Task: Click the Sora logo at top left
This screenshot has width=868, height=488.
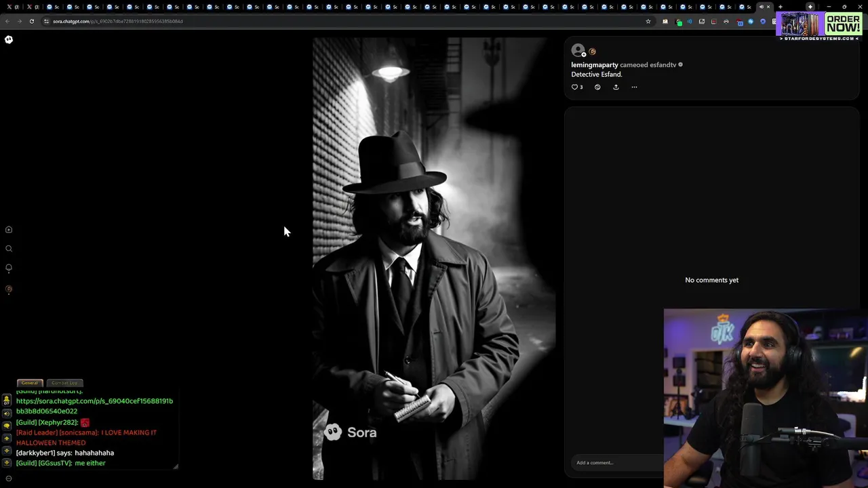Action: click(9, 39)
